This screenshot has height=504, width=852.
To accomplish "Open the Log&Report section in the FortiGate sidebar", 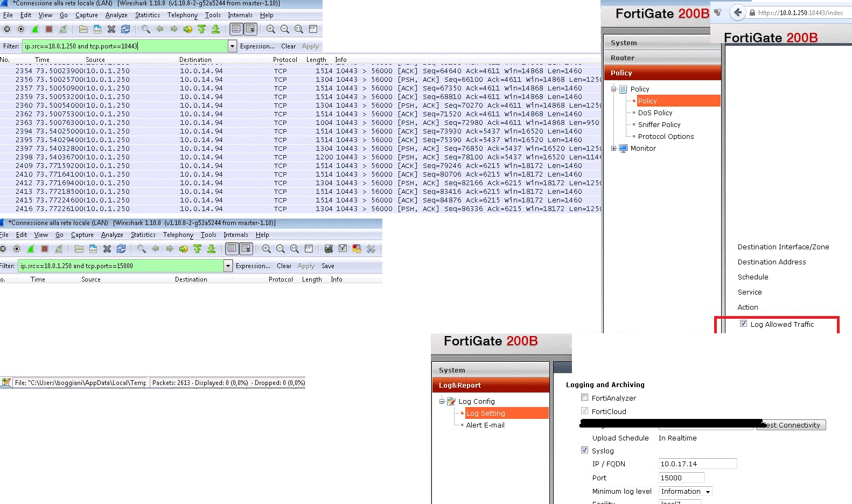I will pos(491,385).
